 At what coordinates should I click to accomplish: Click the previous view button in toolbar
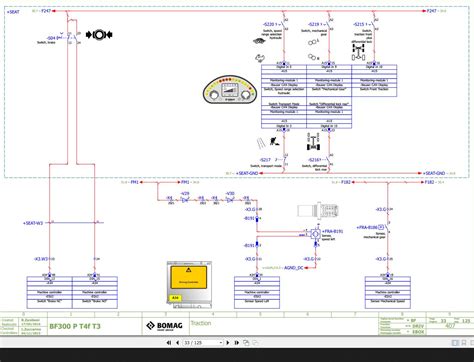click(x=246, y=343)
